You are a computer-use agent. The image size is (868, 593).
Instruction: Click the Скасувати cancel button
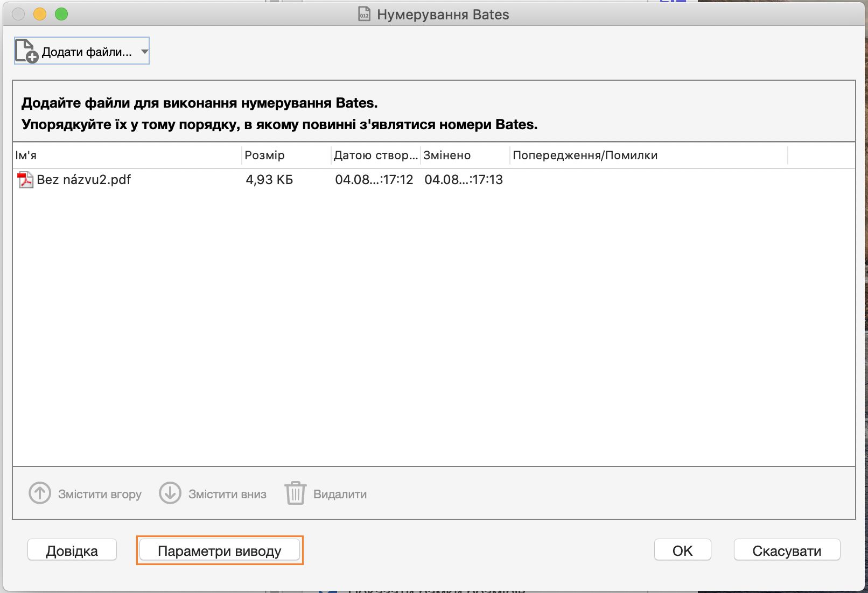tap(787, 550)
